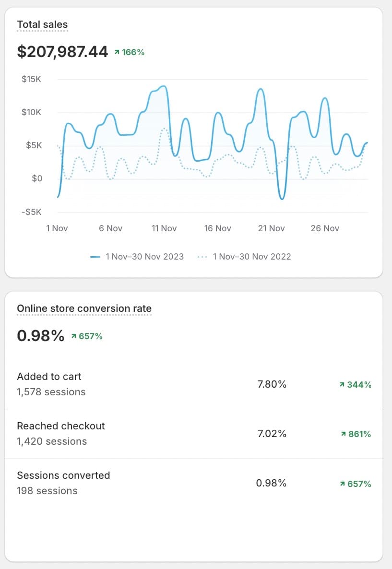Click the 861% change value
The height and width of the screenshot is (569, 392).
(x=360, y=434)
